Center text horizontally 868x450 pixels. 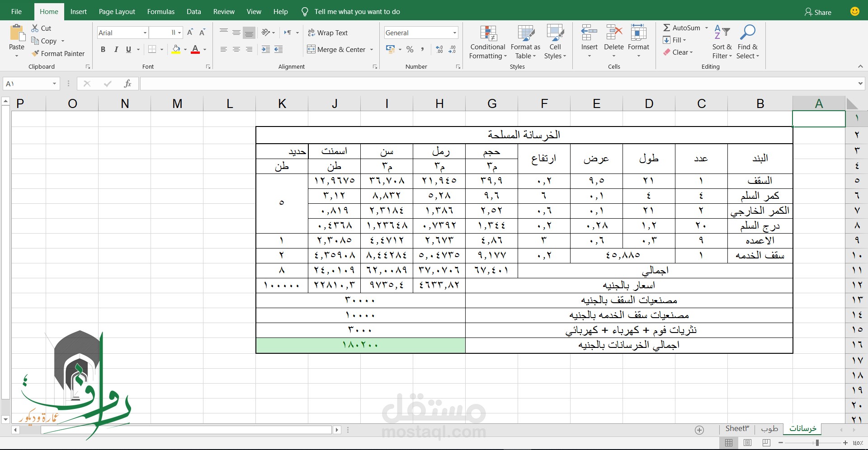coord(236,49)
